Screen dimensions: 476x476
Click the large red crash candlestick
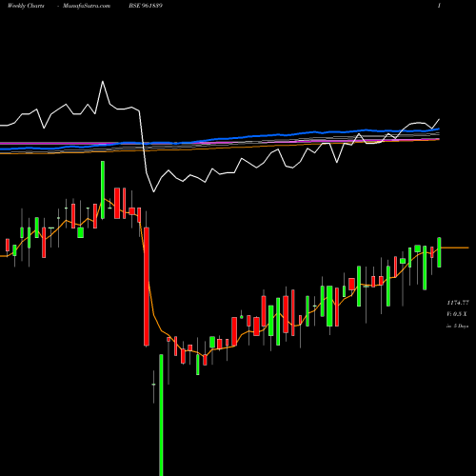pyautogui.click(x=147, y=287)
